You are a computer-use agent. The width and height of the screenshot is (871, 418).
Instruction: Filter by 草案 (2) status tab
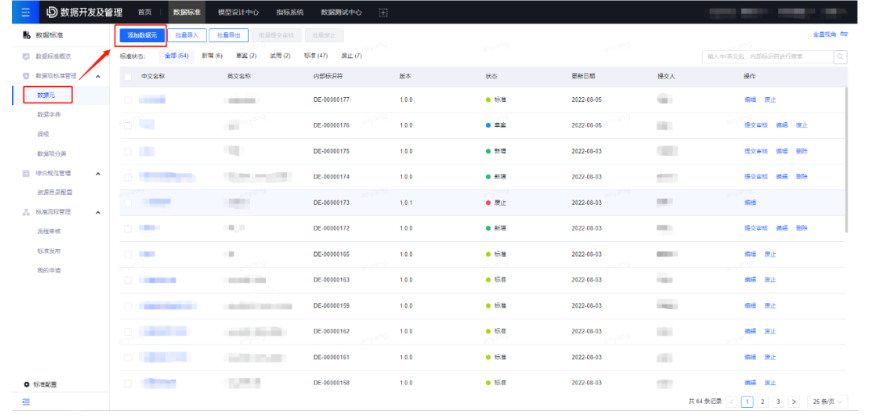(246, 56)
